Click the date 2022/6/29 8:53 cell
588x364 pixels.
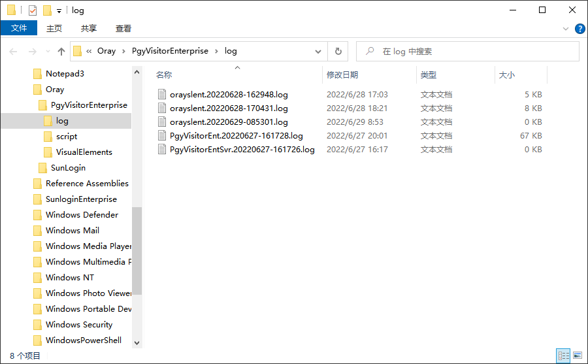355,122
